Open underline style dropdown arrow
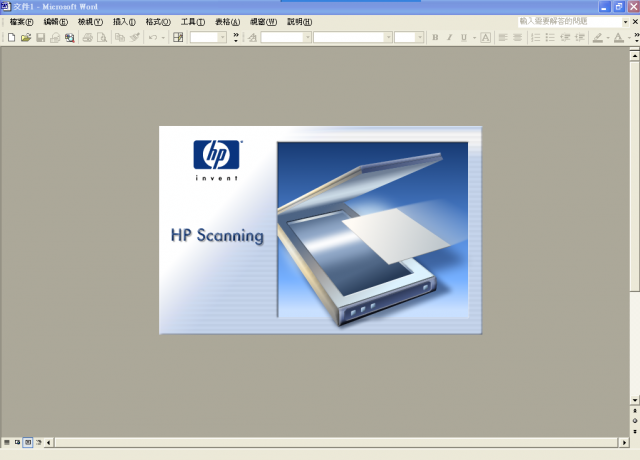Viewport: 640px width, 460px height. (x=474, y=38)
